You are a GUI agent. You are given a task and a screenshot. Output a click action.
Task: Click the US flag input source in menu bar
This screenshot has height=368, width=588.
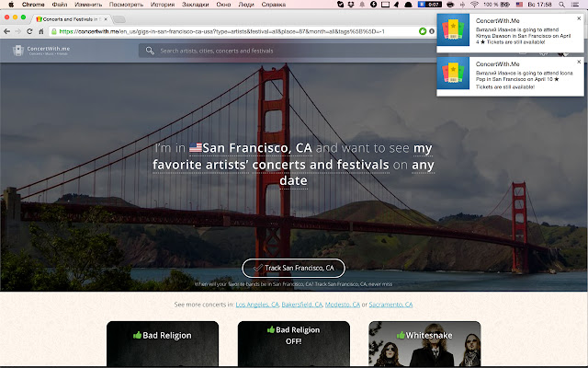click(x=519, y=5)
